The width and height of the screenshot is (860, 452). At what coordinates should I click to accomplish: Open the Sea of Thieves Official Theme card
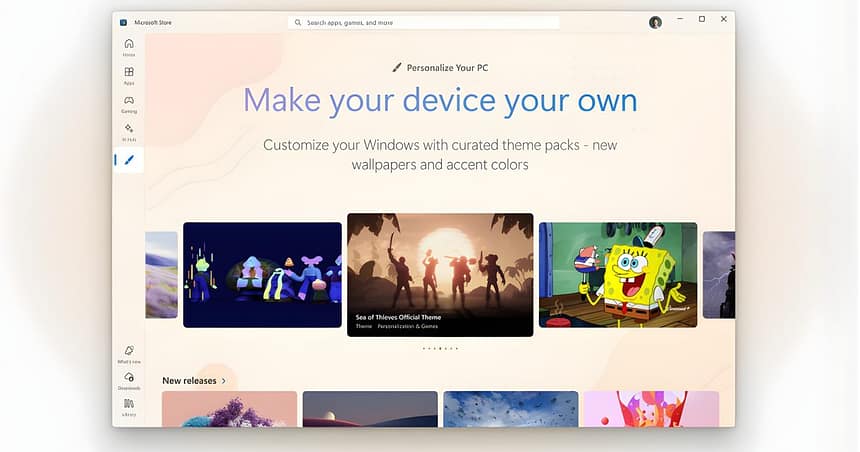click(440, 275)
